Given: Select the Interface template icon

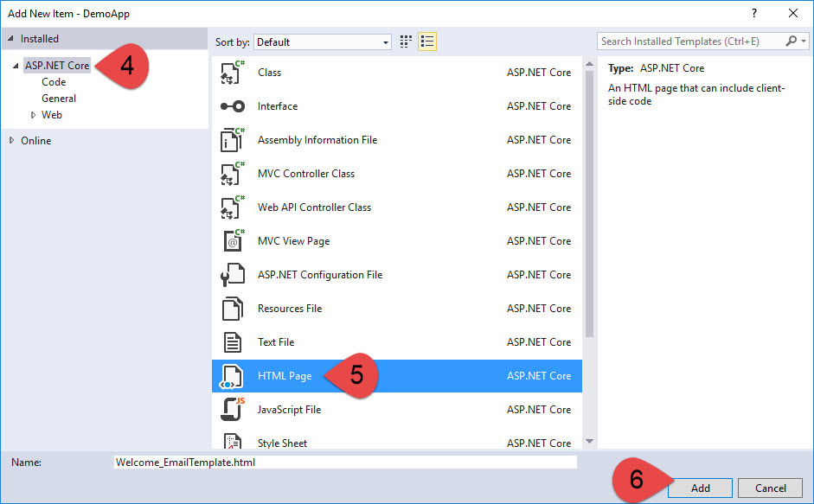Looking at the screenshot, I should tap(232, 105).
